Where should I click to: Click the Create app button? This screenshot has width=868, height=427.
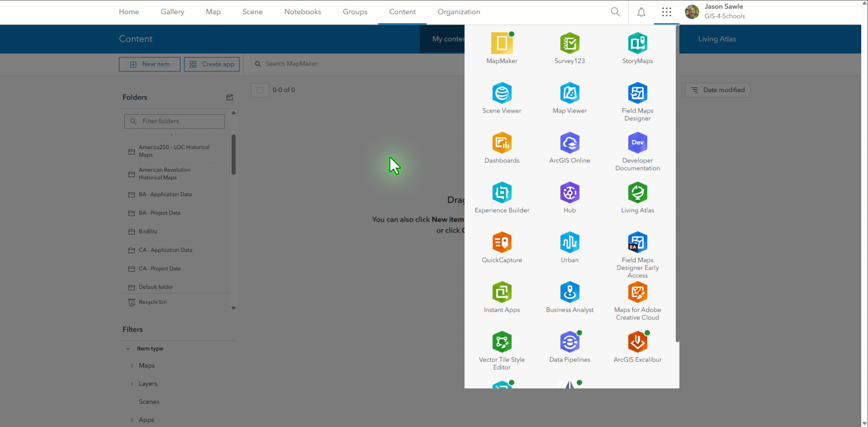pos(212,64)
